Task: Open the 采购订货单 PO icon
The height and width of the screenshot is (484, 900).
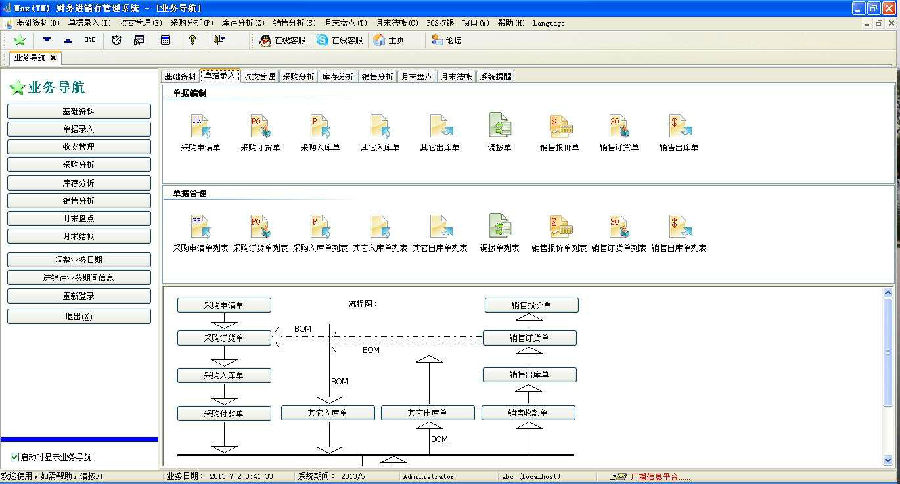Action: coord(260,126)
